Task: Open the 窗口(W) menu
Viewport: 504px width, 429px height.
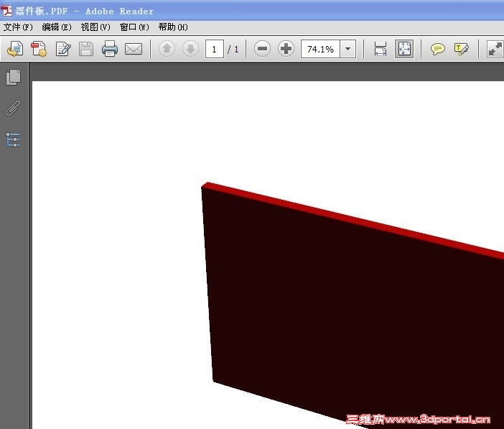Action: coord(134,27)
